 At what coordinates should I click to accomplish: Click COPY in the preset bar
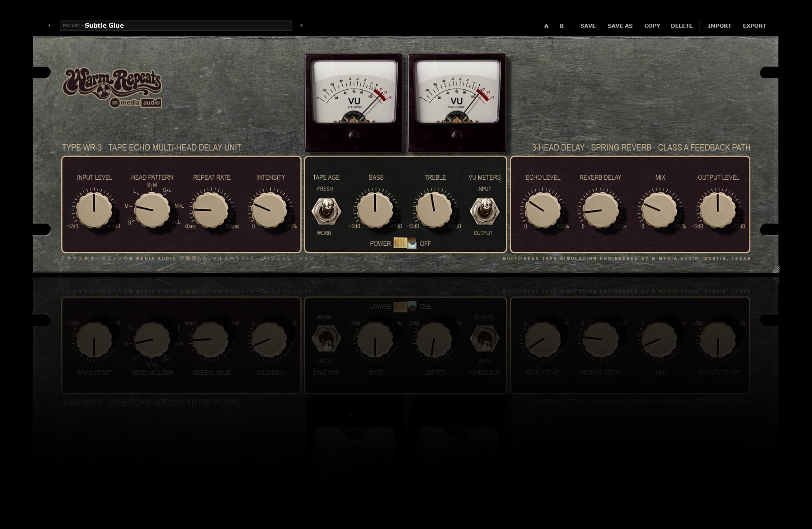point(652,26)
